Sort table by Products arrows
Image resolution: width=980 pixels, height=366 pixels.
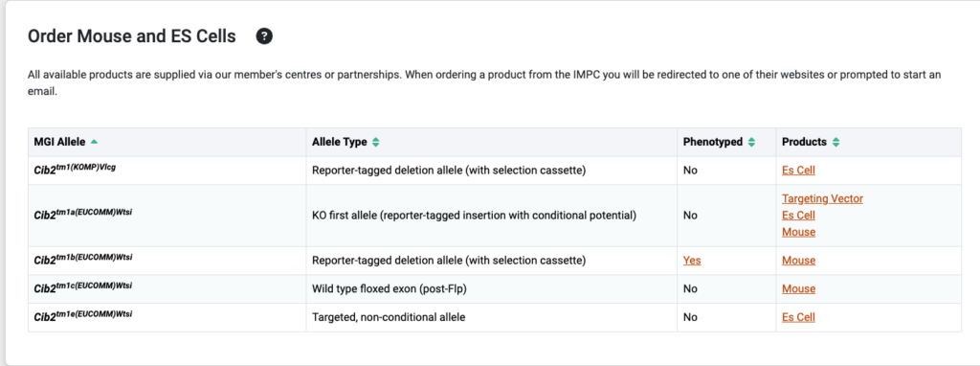[835, 142]
